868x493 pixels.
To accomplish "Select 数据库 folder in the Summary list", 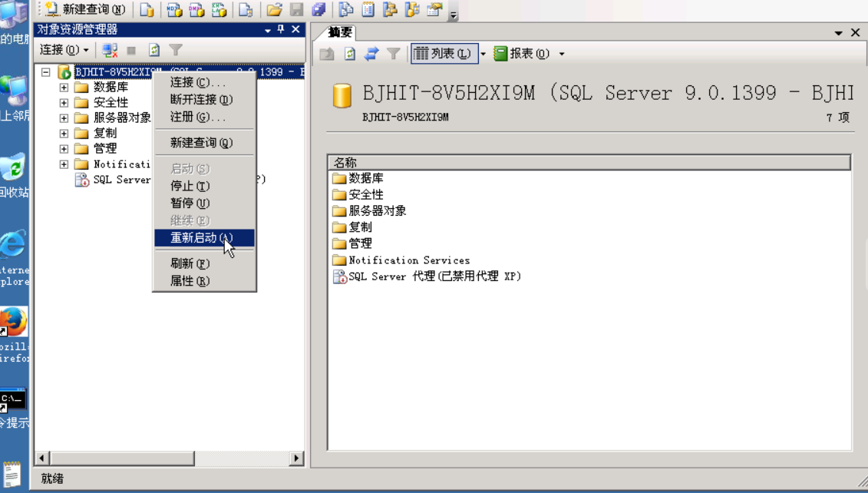I will [x=358, y=178].
